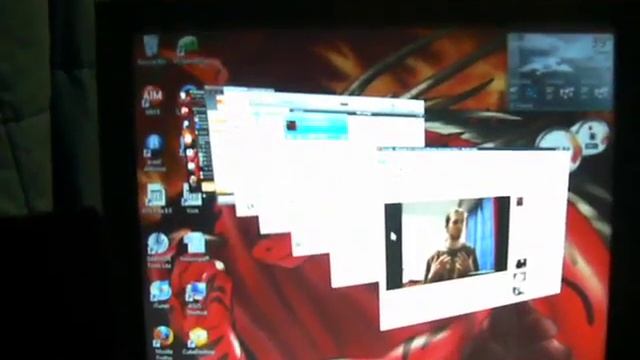Select the blue highlighted item in back window
Image resolution: width=640 pixels, height=360 pixels.
[316, 126]
